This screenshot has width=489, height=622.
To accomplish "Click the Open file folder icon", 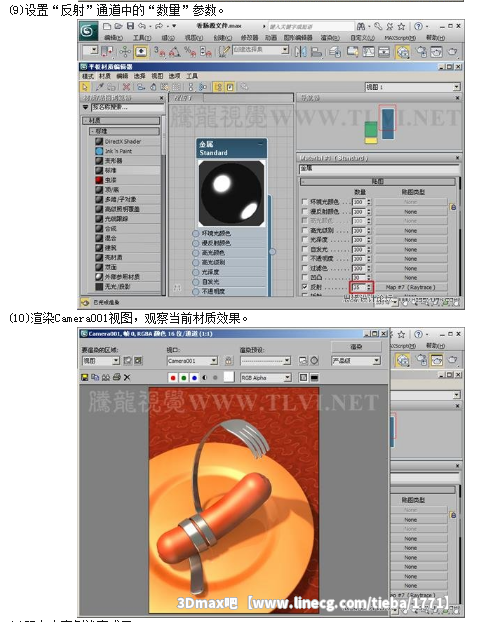I will (118, 26).
